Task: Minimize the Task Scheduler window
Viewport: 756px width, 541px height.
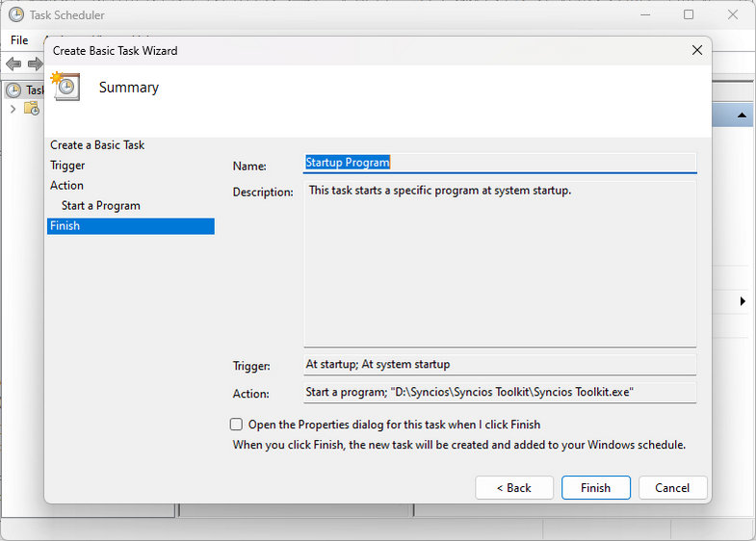Action: pyautogui.click(x=645, y=14)
